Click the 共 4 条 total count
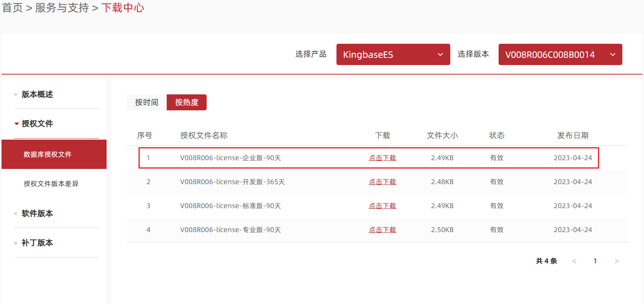Viewport: 644px width, 304px height. 547,261
